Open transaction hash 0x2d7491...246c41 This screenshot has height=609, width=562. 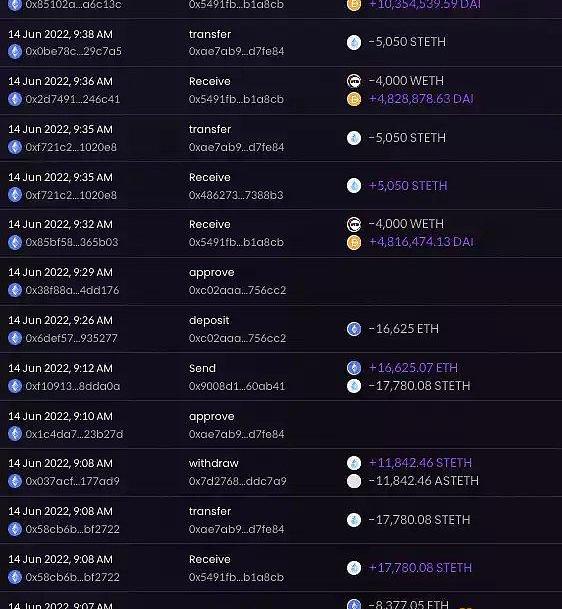click(73, 99)
